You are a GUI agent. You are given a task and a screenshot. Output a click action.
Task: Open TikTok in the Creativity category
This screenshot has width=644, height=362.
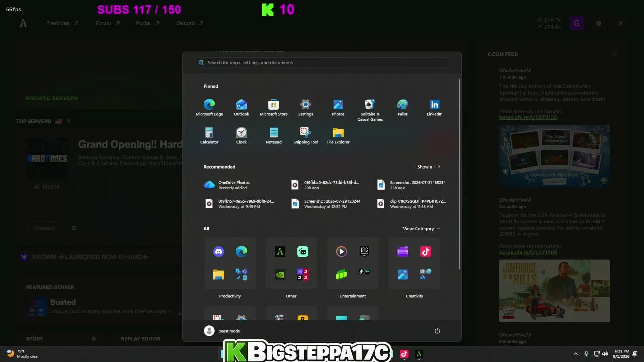tap(426, 252)
